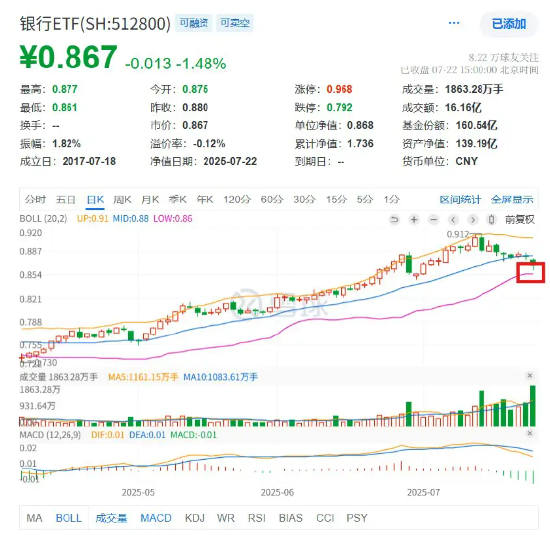Image resolution: width=550 pixels, height=535 pixels.
Task: Click the 资产净值 139.19亿 value
Action: [x=476, y=143]
